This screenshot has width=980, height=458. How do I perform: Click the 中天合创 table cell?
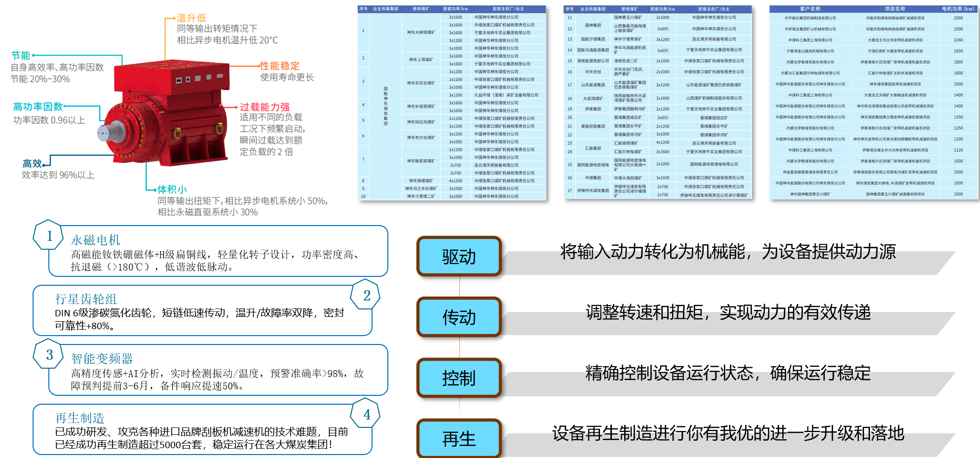coord(593,72)
